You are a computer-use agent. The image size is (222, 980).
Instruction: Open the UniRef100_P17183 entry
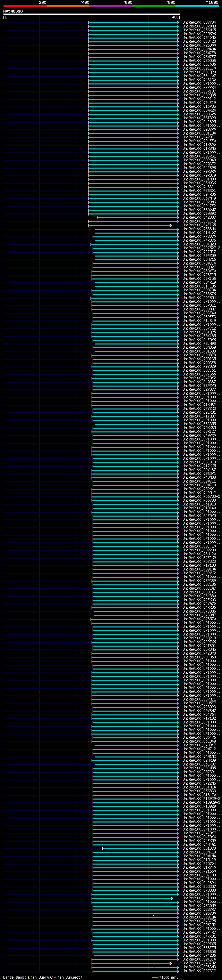[199, 565]
